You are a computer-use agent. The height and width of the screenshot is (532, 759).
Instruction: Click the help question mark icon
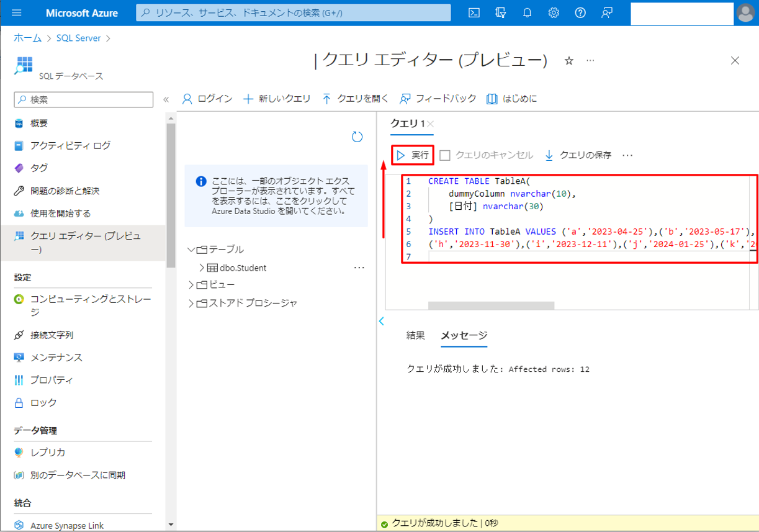[x=580, y=13]
